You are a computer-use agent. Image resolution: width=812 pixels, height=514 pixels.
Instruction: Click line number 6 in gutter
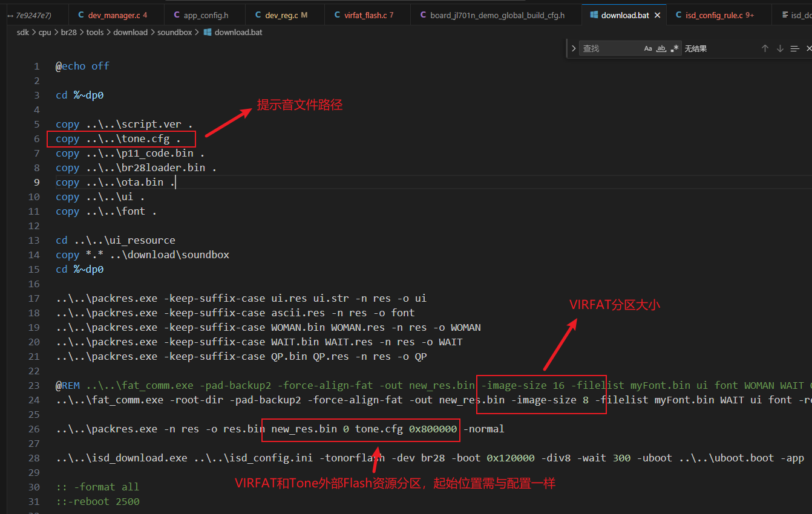[x=37, y=138]
